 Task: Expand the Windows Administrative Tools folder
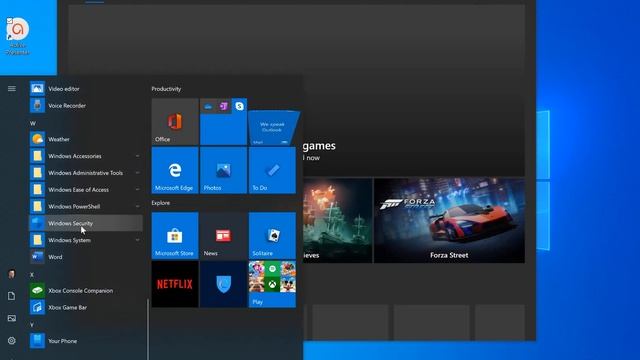[x=86, y=173]
